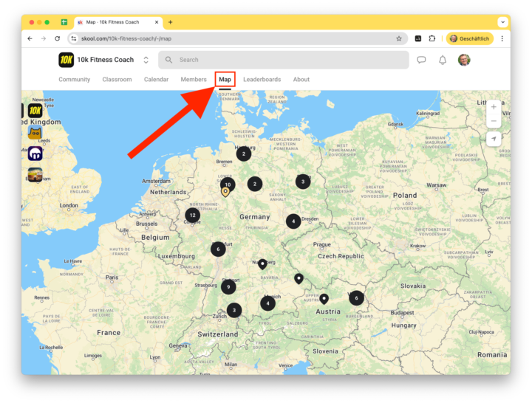Click the Switzerland country label
This screenshot has height=403, width=532.
click(218, 334)
